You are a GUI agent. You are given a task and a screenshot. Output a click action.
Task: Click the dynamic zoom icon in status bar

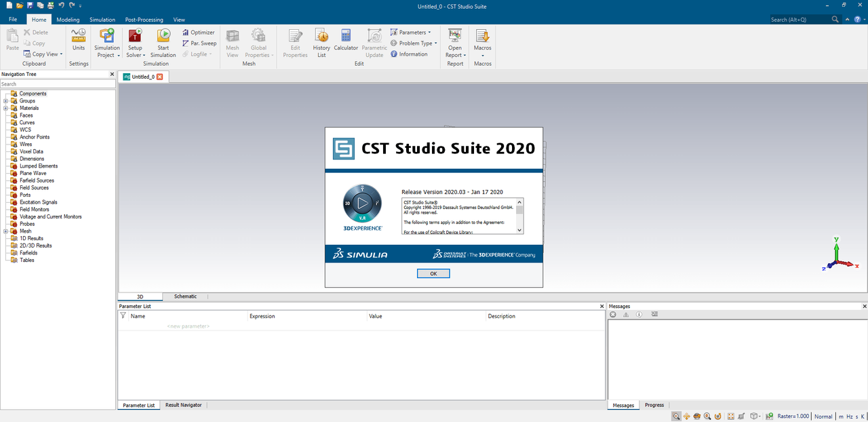707,416
